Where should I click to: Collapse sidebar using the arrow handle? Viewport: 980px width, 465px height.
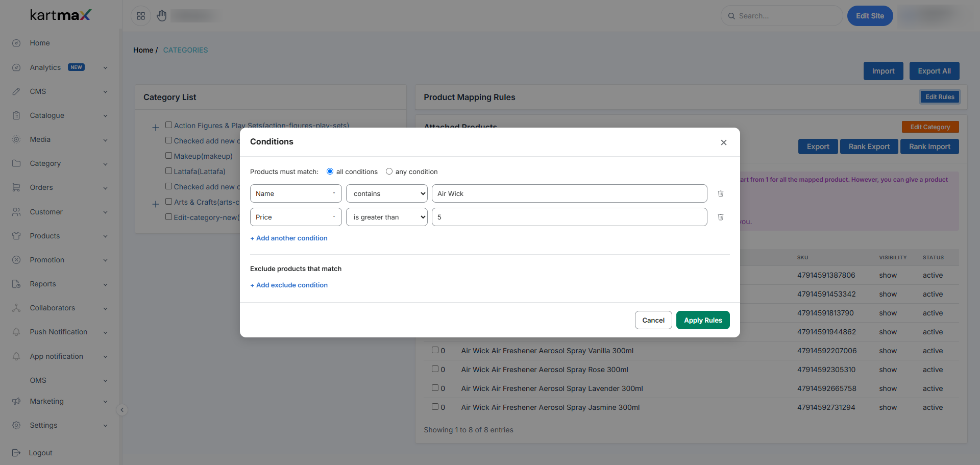coord(122,410)
